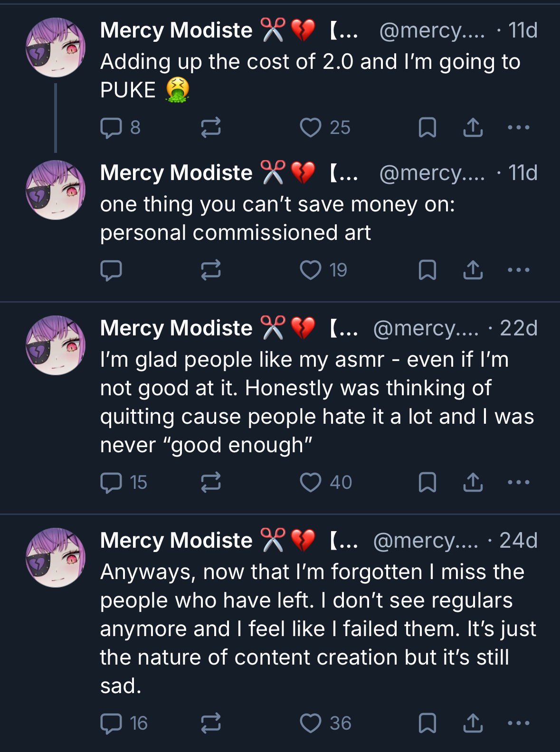This screenshot has width=560, height=752.
Task: Open the avatar on the top tweet
Action: coord(56,48)
